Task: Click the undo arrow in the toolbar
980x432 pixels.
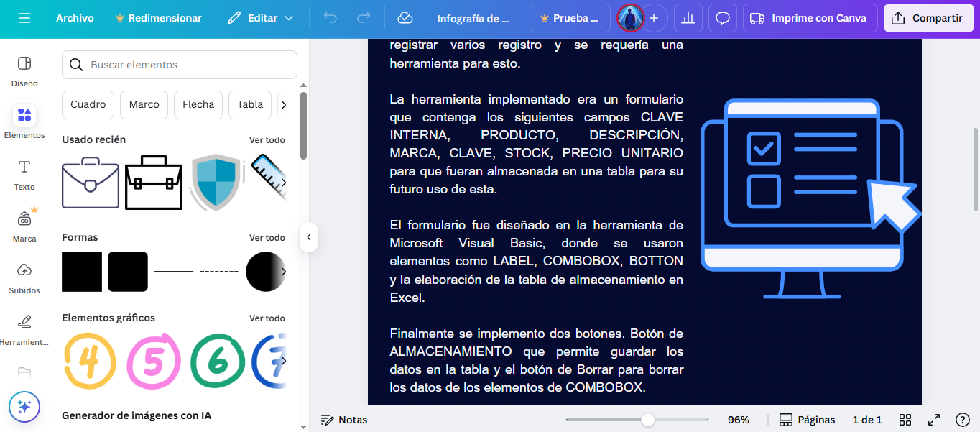Action: click(x=330, y=17)
